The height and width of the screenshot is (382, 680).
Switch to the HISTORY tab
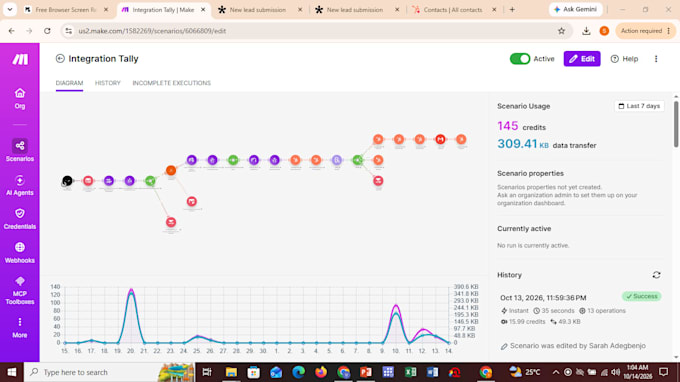point(108,83)
